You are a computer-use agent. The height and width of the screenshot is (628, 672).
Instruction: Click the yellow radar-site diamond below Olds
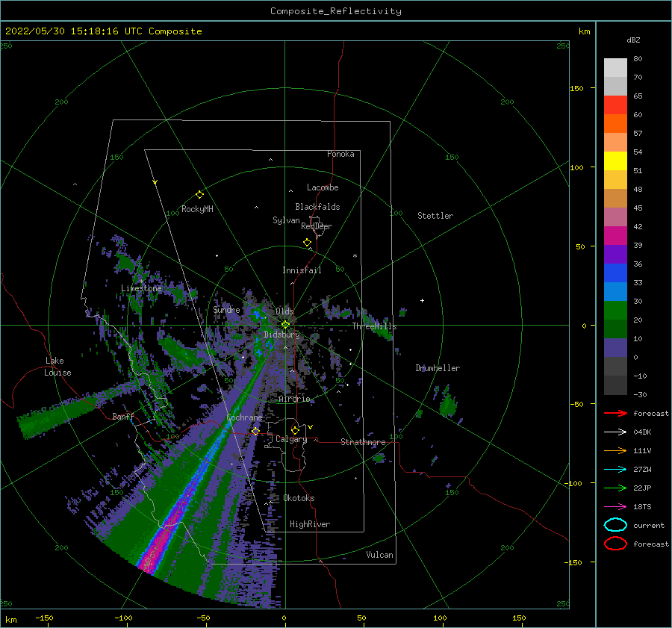click(x=285, y=325)
